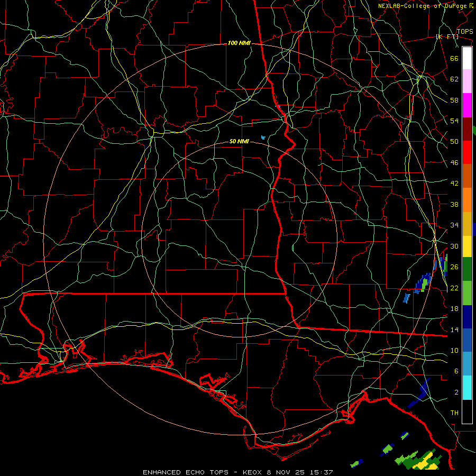Select the dark green legend swatch
The width and height of the screenshot is (476, 476).
467,269
